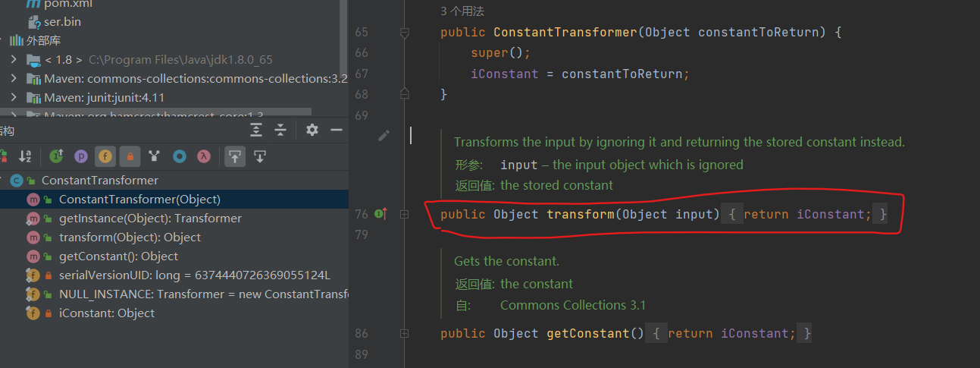Expand Maven junit:junit:4.11 library node
The height and width of the screenshot is (368, 980).
pos(14,98)
